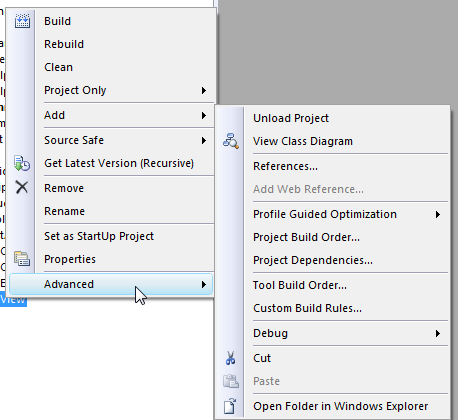Click the Cut scissors icon
The height and width of the screenshot is (420, 458).
[231, 358]
